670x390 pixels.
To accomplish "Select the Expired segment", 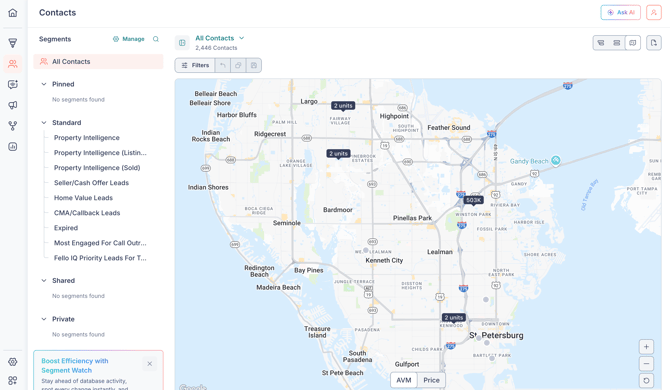I will point(66,228).
